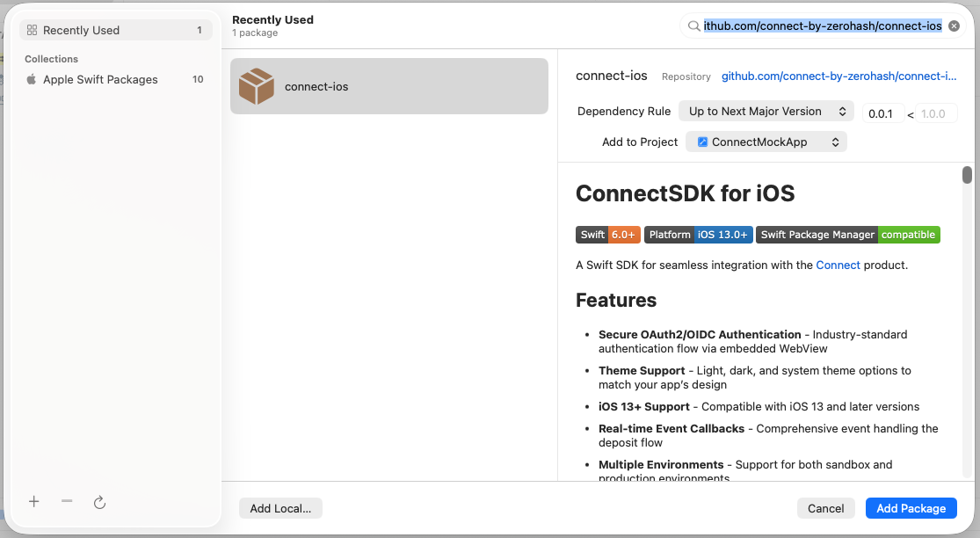Open Apple Swift Packages collection
Viewport: 980px width, 538px height.
(x=116, y=79)
